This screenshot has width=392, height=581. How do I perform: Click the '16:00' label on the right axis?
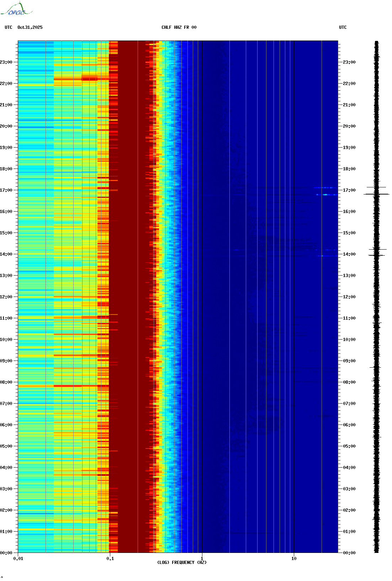pos(349,212)
